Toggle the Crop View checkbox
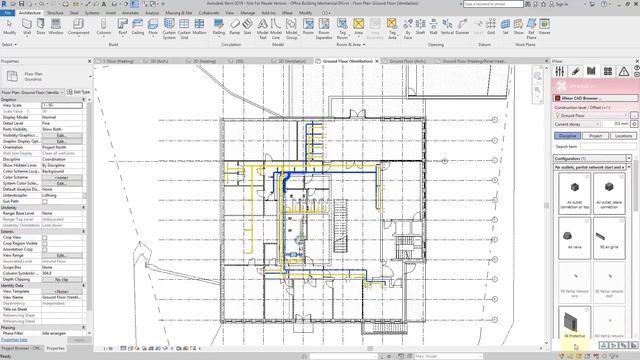The height and width of the screenshot is (360, 640). coord(45,237)
